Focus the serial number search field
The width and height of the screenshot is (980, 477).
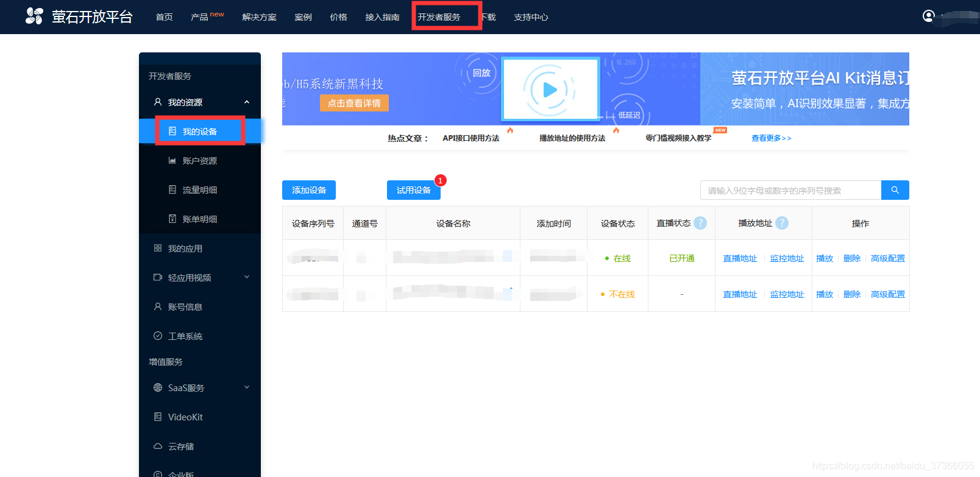click(790, 190)
